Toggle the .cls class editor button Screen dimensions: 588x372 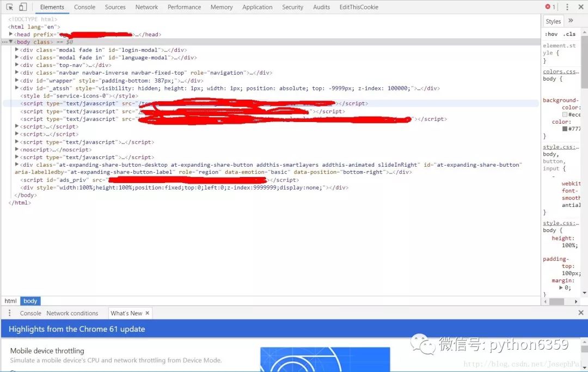point(570,34)
